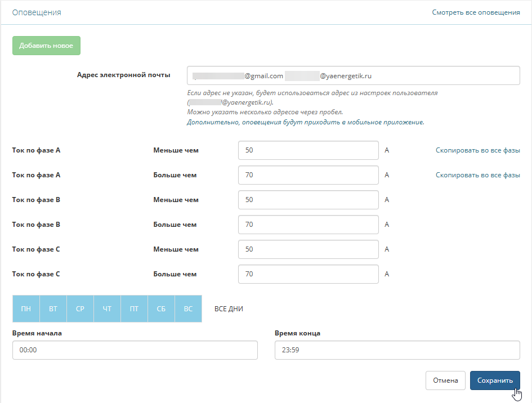Click phase C 'Больше чем' value field

click(x=309, y=274)
